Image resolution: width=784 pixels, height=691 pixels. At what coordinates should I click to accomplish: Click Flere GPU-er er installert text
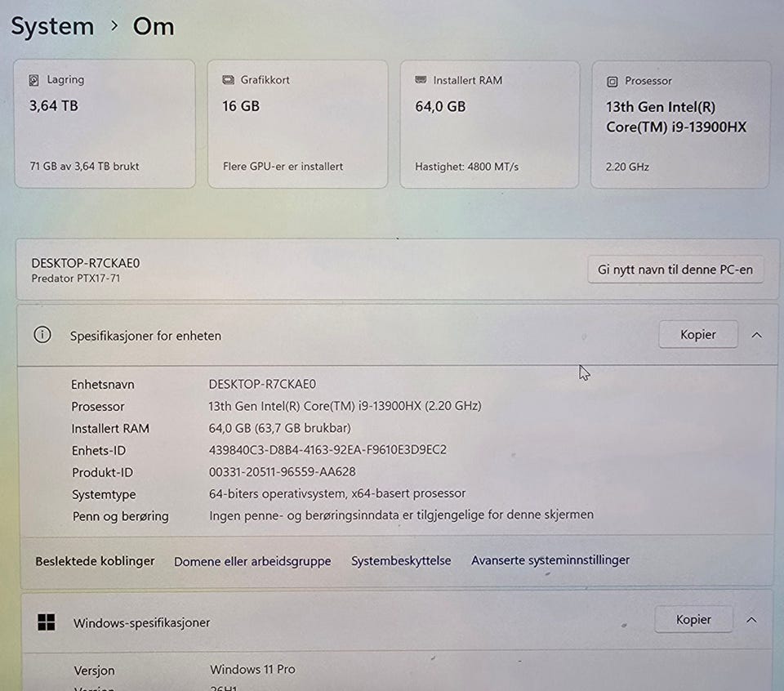click(x=283, y=166)
